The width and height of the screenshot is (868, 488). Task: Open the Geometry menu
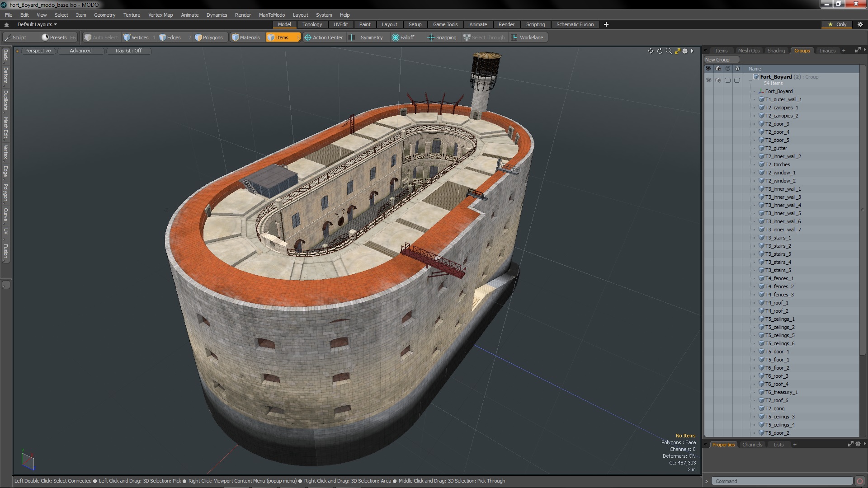click(104, 15)
